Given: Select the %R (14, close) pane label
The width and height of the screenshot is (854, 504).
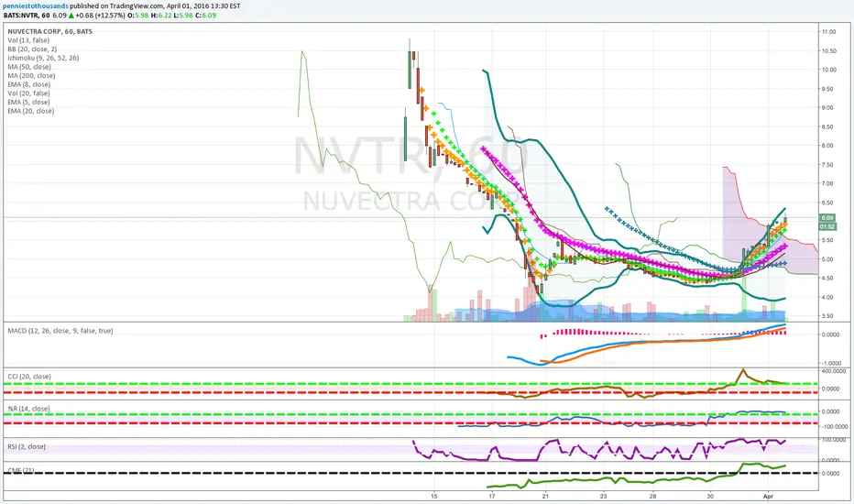Looking at the screenshot, I should point(29,409).
